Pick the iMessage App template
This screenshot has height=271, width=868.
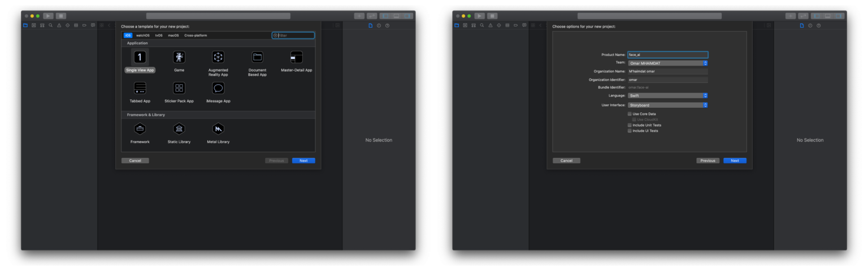pos(218,88)
